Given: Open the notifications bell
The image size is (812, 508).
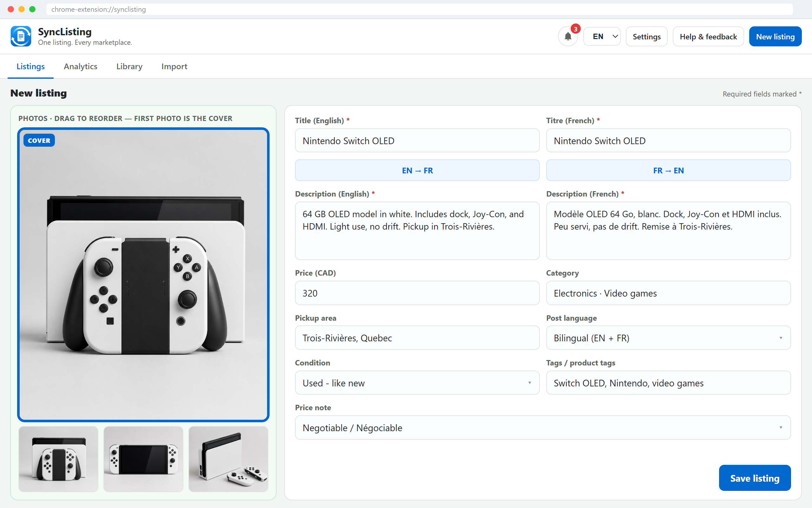Looking at the screenshot, I should 568,36.
